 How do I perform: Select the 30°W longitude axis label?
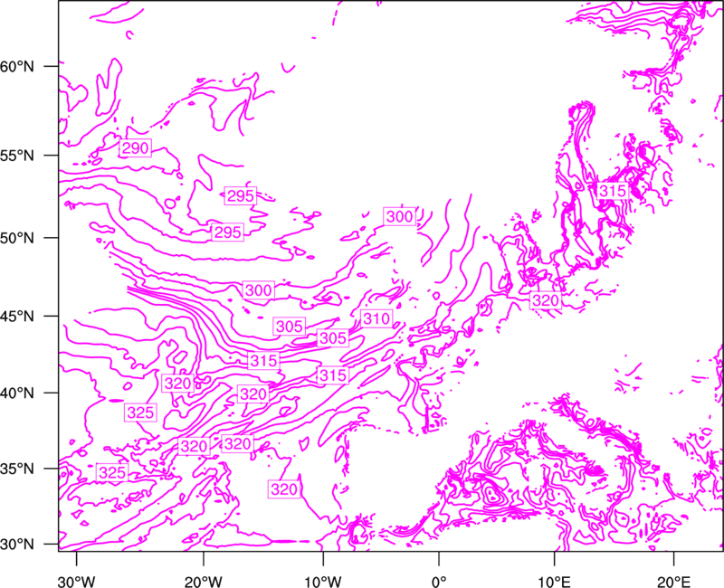pyautogui.click(x=76, y=581)
